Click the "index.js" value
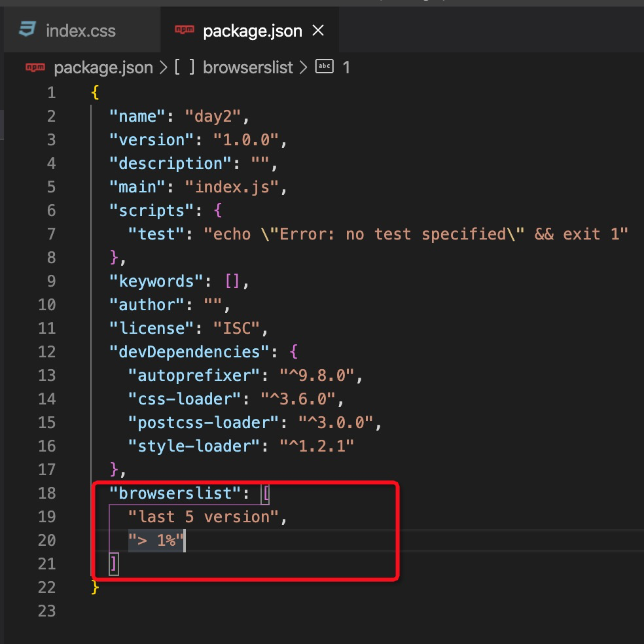This screenshot has height=644, width=644. click(x=232, y=187)
